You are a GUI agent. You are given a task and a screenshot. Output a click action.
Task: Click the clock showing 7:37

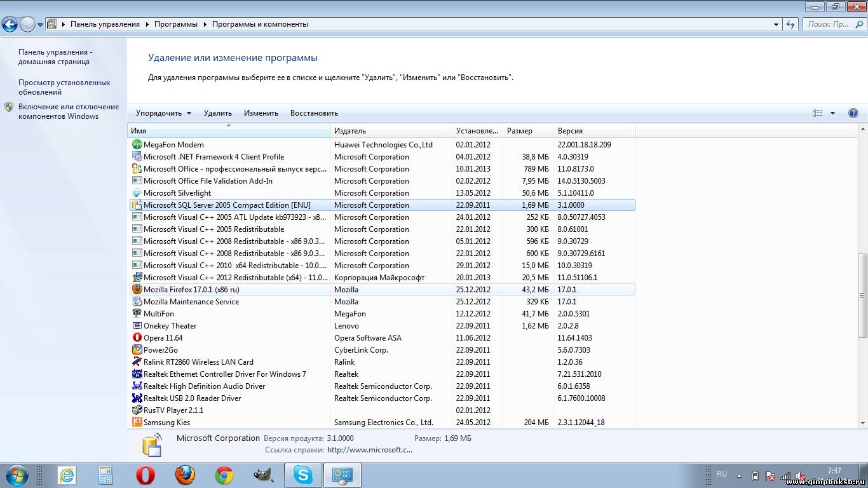(834, 471)
